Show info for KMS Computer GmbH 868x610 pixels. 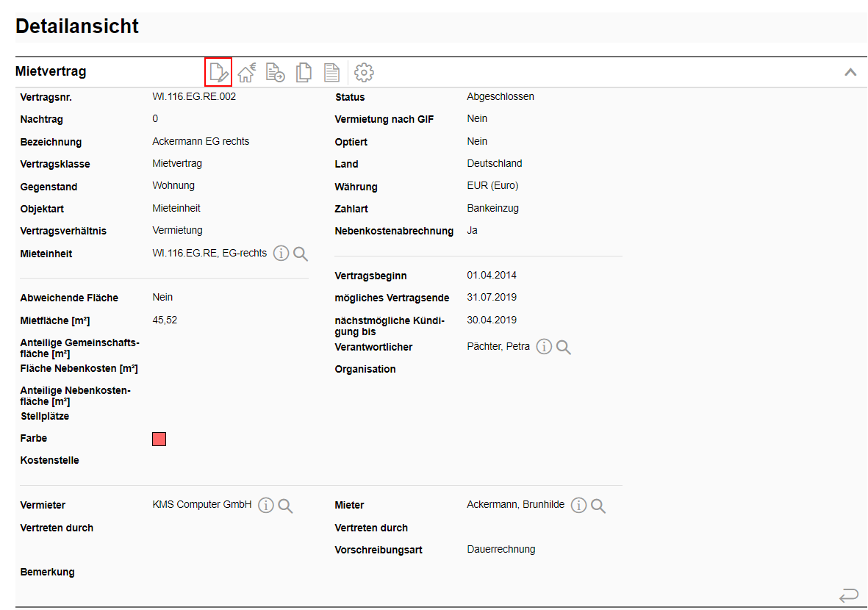coord(266,506)
